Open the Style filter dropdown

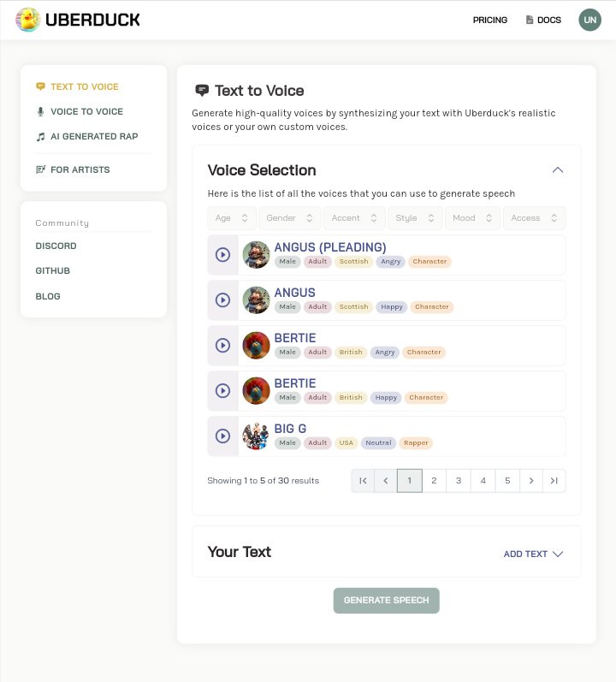415,218
